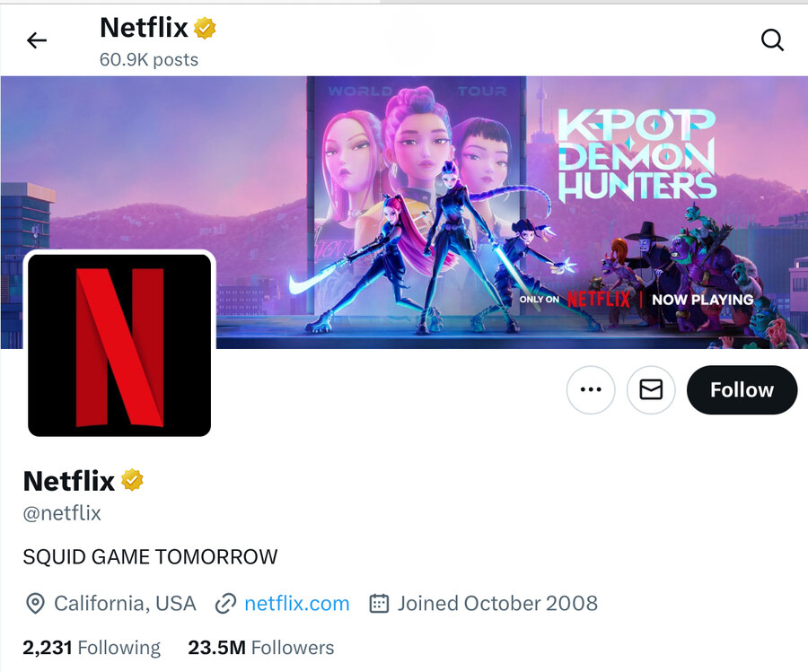The image size is (808, 672).
Task: Send a message via the envelope icon
Action: pyautogui.click(x=651, y=389)
